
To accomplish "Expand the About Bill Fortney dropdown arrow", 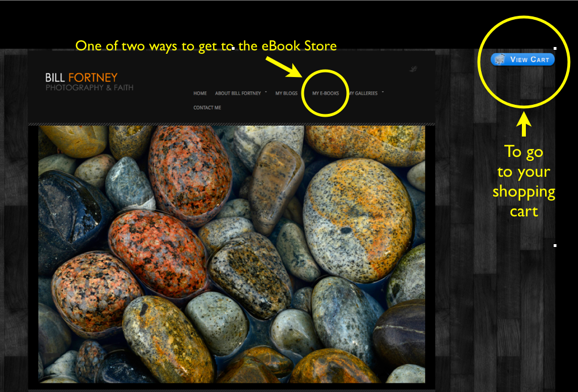I will point(266,92).
